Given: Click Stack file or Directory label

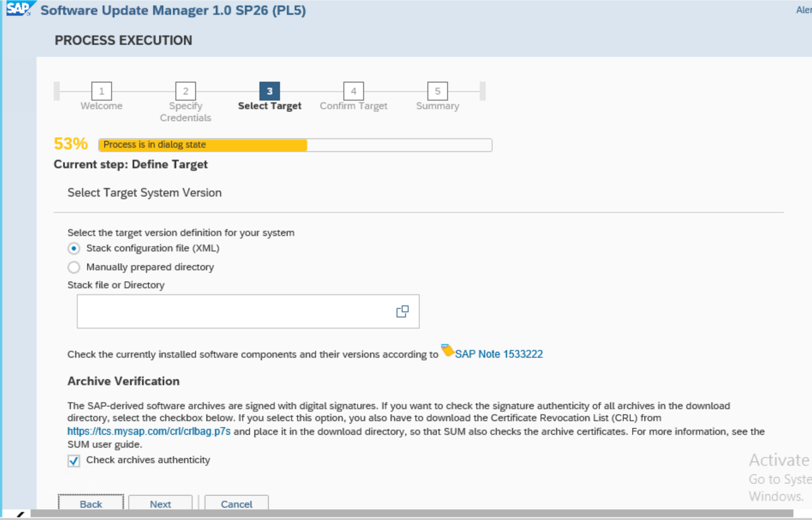Looking at the screenshot, I should pos(116,285).
